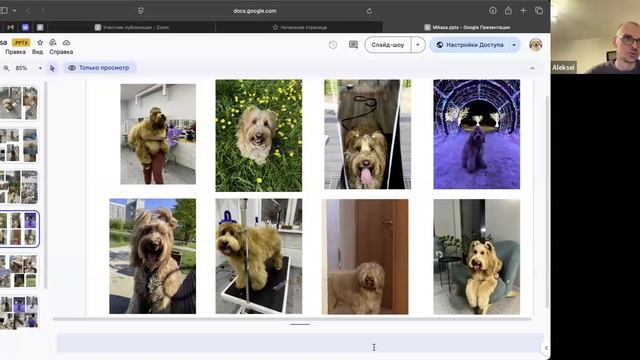Open a new tab with plus icon
The width and height of the screenshot is (640, 360).
point(523,11)
